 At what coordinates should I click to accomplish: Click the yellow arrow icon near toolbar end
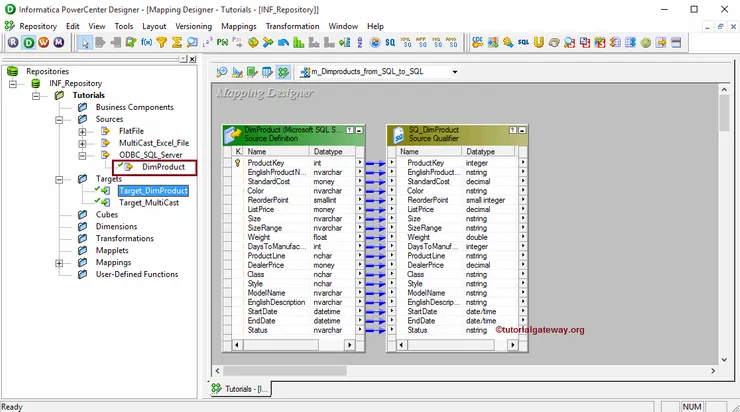click(x=661, y=42)
